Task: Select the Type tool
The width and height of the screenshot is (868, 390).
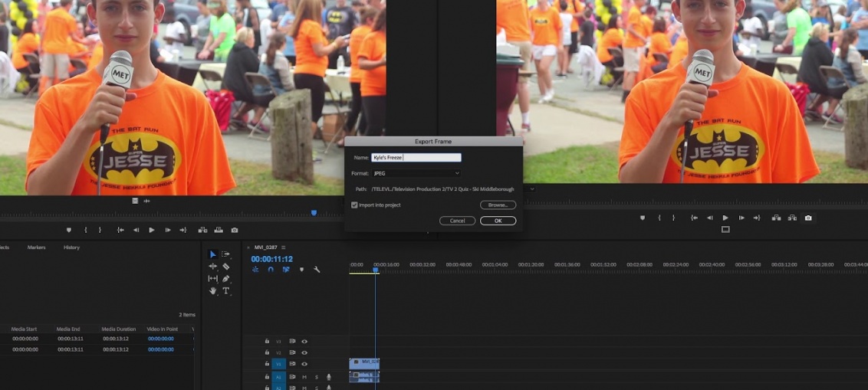Action: pyautogui.click(x=226, y=291)
